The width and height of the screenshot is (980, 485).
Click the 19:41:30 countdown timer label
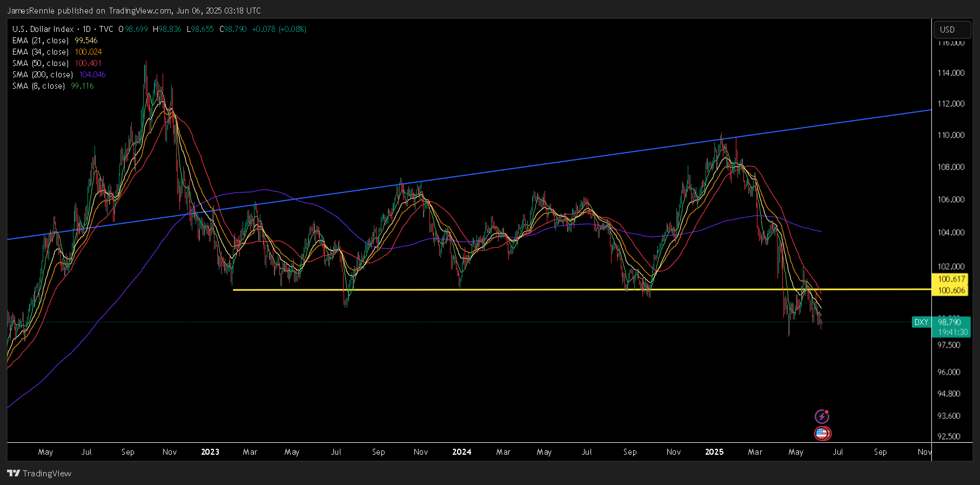[953, 333]
